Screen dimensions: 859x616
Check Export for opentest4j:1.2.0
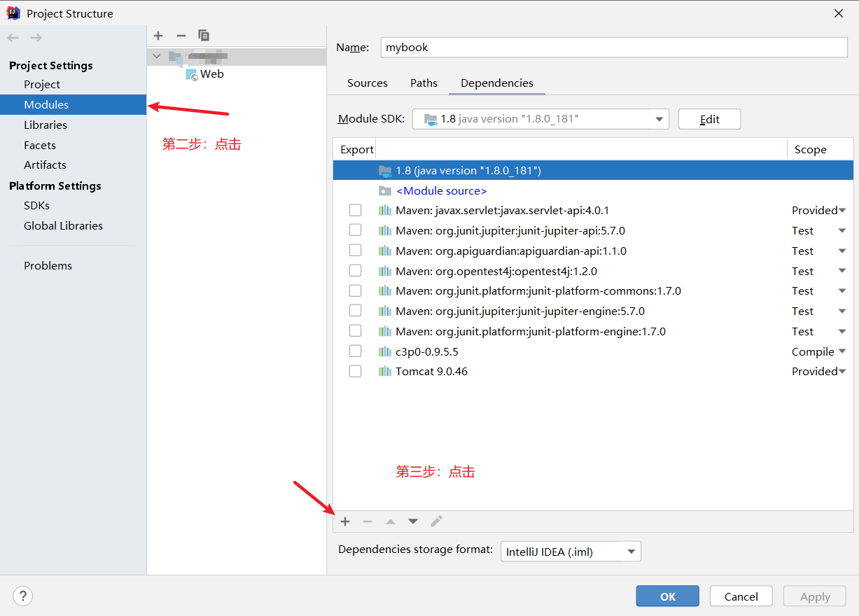coord(356,271)
